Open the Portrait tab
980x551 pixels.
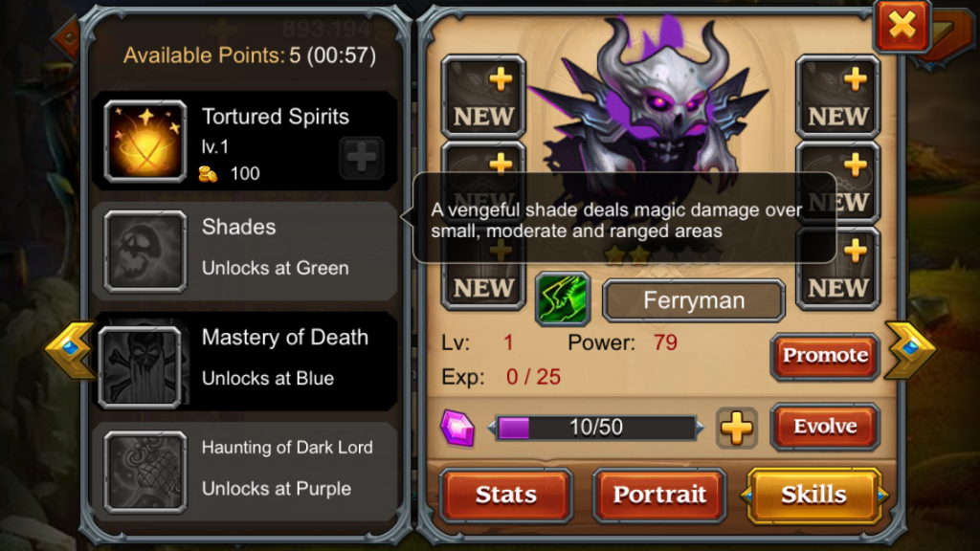tap(659, 495)
